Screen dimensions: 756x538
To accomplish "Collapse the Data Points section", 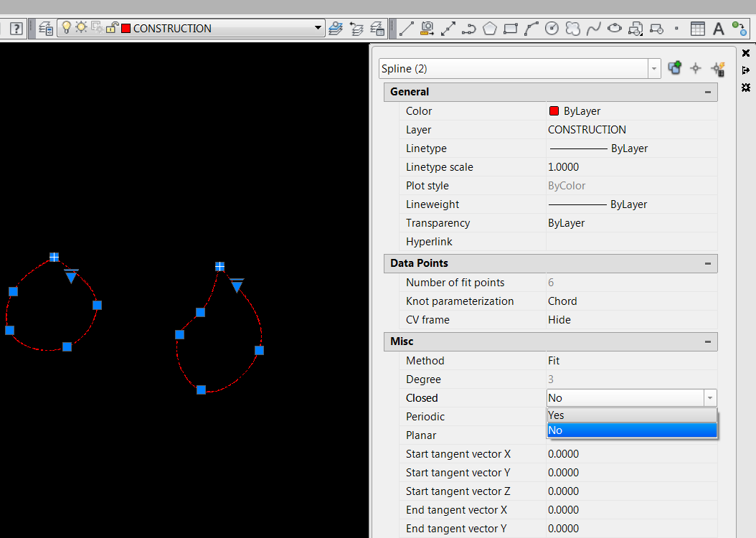I will coord(708,263).
